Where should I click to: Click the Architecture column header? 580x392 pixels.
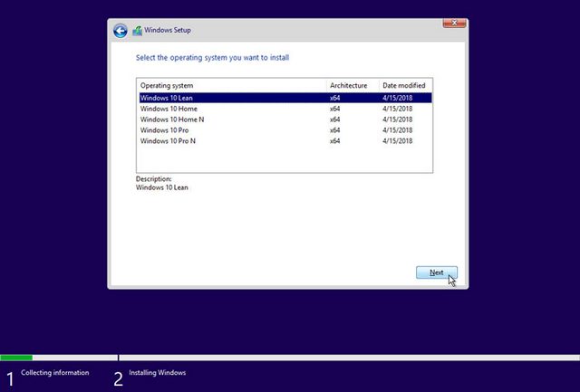pyautogui.click(x=353, y=85)
